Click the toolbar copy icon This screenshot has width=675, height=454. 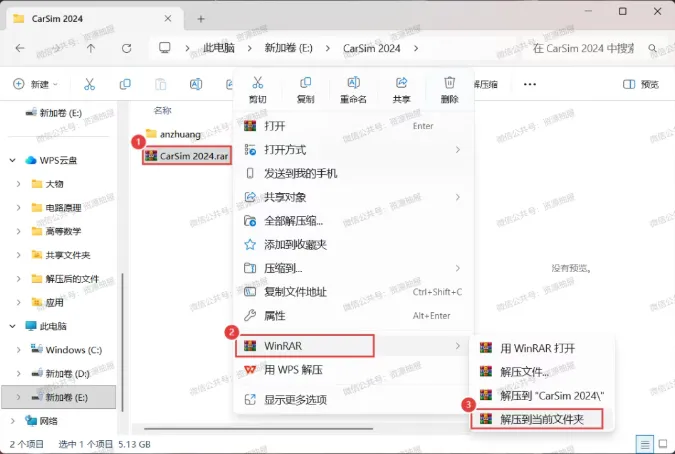pos(125,84)
